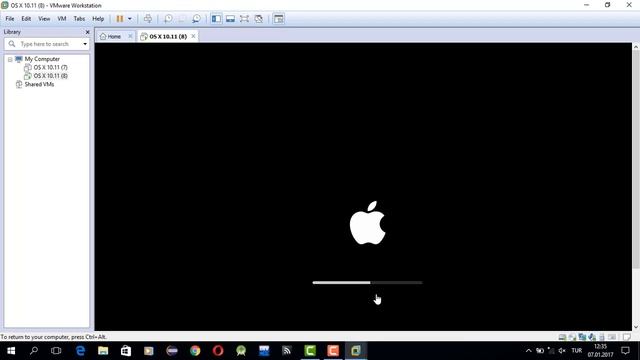This screenshot has height=360, width=640.
Task: Open Windows taskbar search
Action: [x=34, y=351]
